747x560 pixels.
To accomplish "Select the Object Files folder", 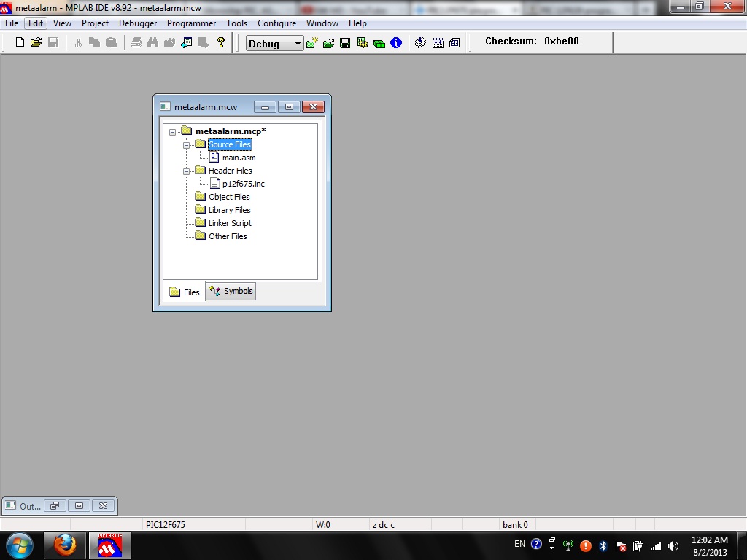I will (x=229, y=197).
